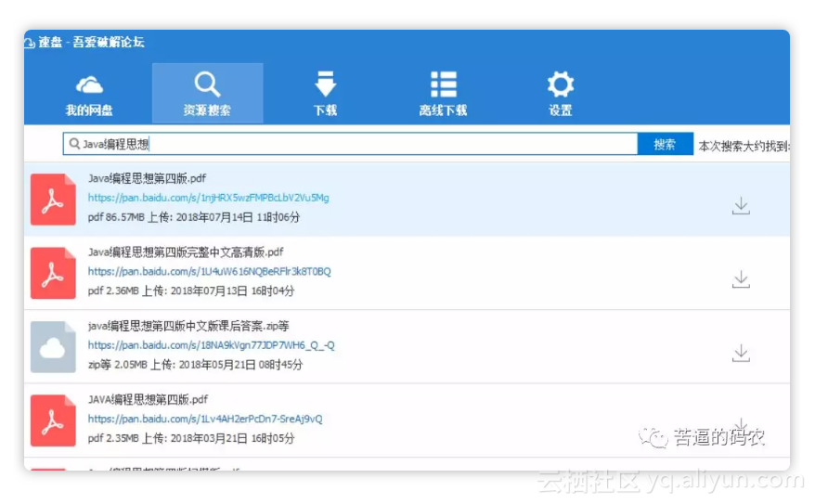Click info line pdf 2.36MB 2018年07月13日
Viewport: 815px width, 504px height.
click(x=191, y=291)
